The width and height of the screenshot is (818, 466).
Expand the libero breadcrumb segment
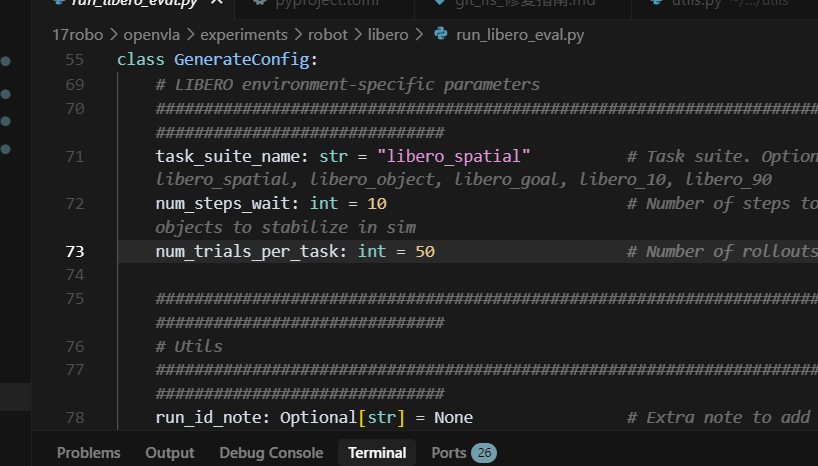click(x=388, y=34)
